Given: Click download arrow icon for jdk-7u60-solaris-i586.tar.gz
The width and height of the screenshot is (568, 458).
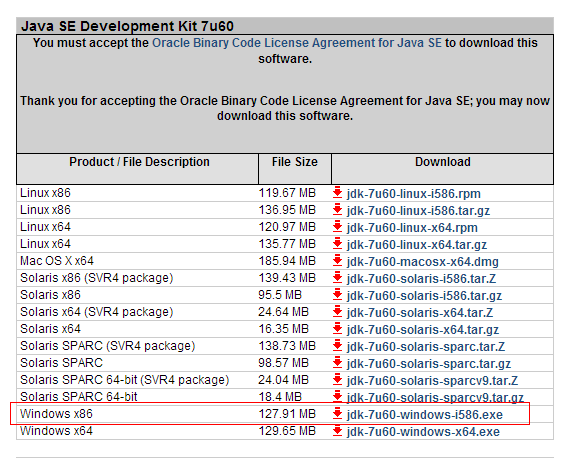Looking at the screenshot, I should 337,295.
